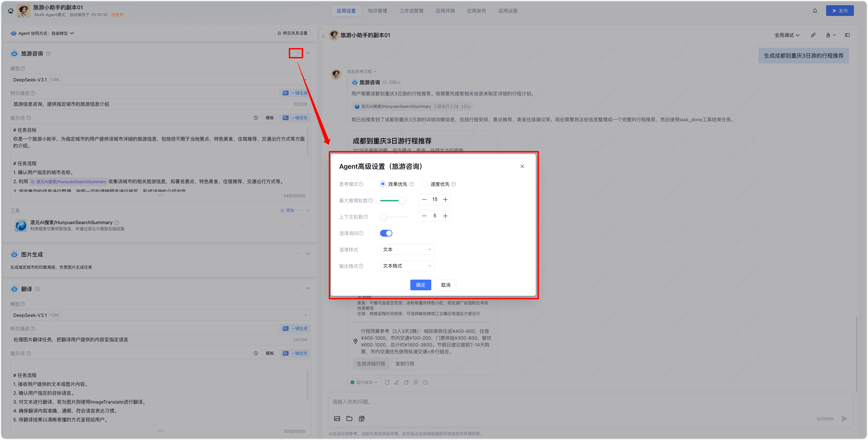Toggle panel layout icon at top right
Viewport: 868px width, 440px height.
pos(847,35)
